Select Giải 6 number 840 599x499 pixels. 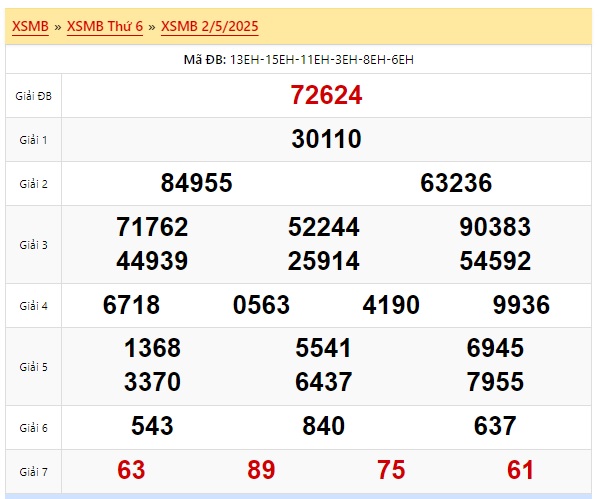[323, 426]
